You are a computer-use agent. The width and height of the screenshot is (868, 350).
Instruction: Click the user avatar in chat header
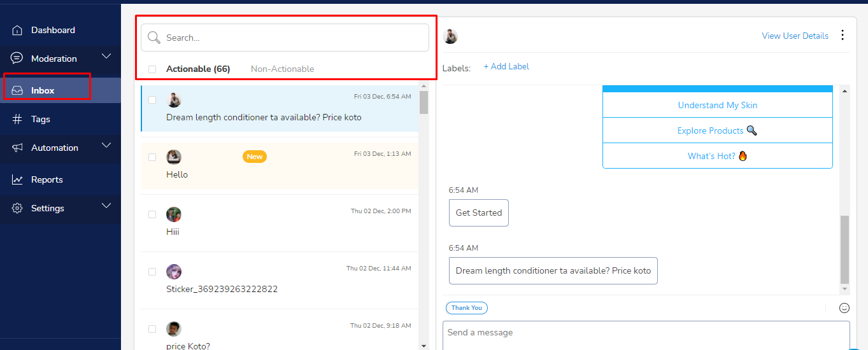click(x=450, y=36)
